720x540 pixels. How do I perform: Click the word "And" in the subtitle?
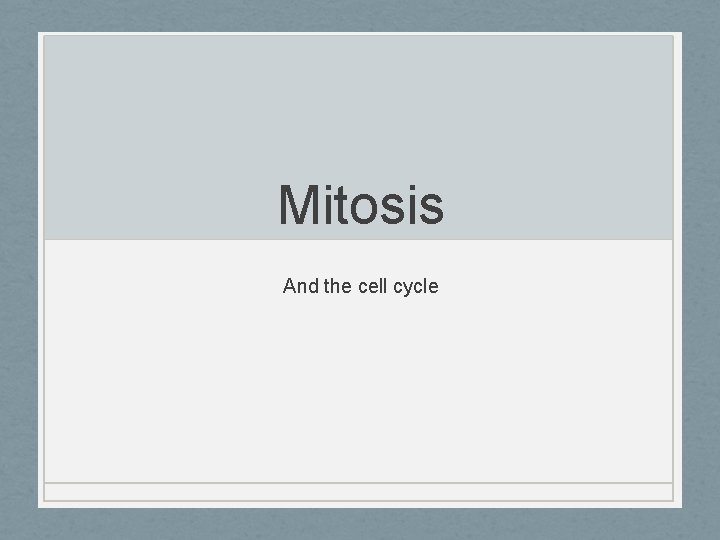(300, 286)
